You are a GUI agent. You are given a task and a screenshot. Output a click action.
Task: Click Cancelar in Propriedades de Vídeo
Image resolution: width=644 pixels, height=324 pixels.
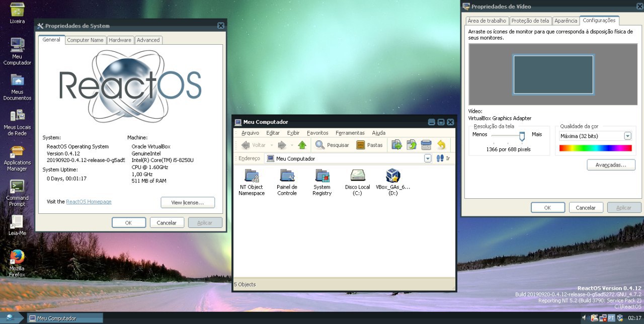coord(586,207)
